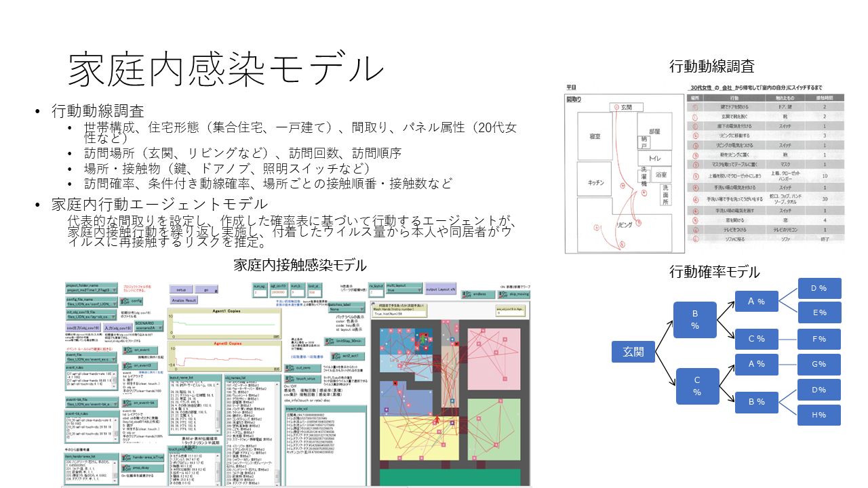This screenshot has height=488, width=868.
Task: Click the event-bk_rules text box
Action: (x=92, y=427)
